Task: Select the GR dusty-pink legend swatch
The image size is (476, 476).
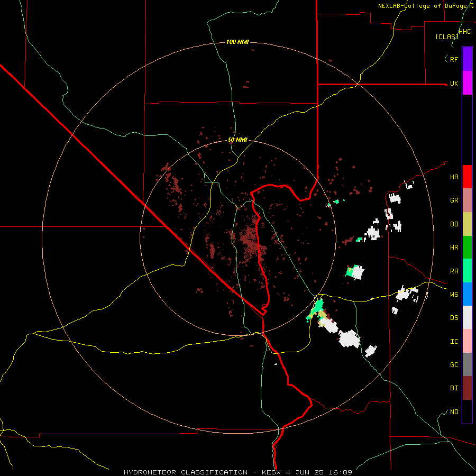Action: tap(467, 200)
